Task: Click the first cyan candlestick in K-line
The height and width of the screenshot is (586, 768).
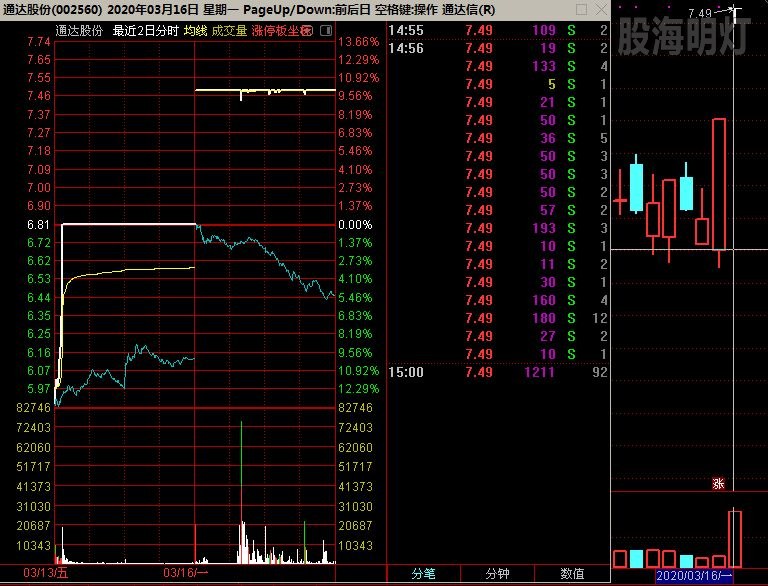Action: 635,187
